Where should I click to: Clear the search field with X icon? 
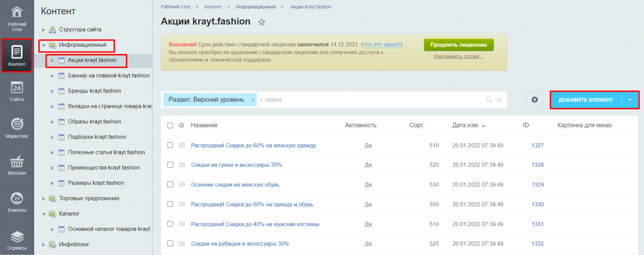coord(499,100)
